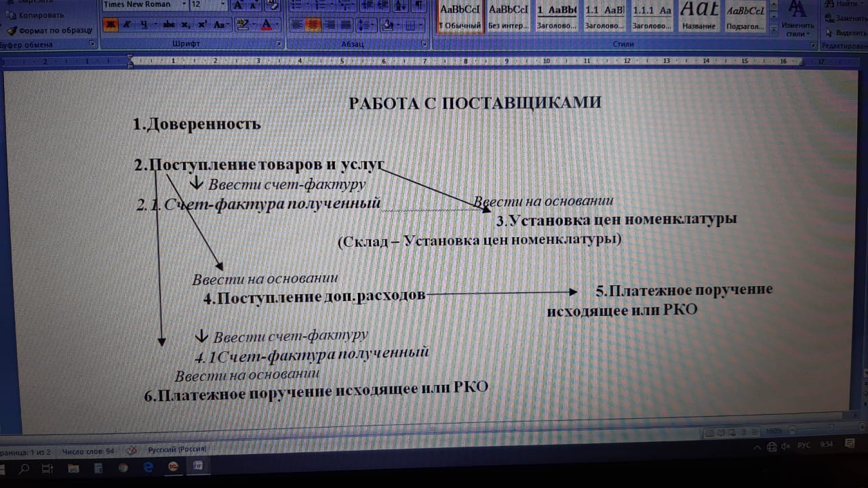The height and width of the screenshot is (488, 868).
Task: Open notification center icon
Action: pyautogui.click(x=850, y=443)
